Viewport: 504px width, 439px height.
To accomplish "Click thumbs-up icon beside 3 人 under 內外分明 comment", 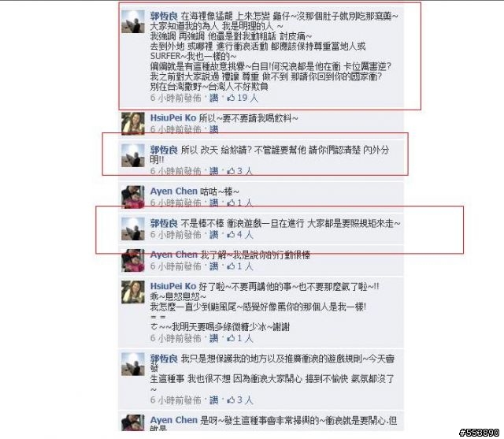I will pos(231,171).
